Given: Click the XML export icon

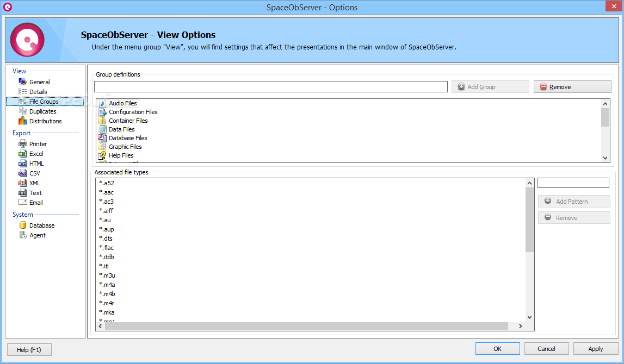Looking at the screenshot, I should tap(23, 183).
